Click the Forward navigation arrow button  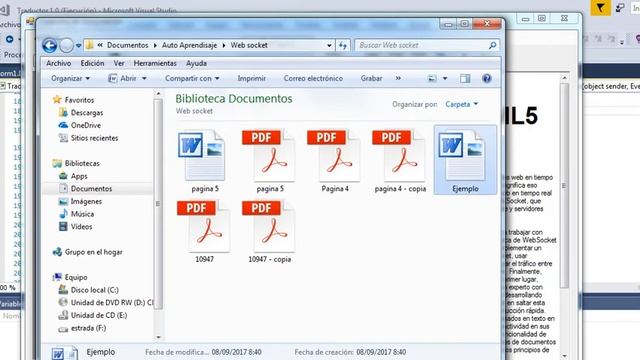click(66, 45)
